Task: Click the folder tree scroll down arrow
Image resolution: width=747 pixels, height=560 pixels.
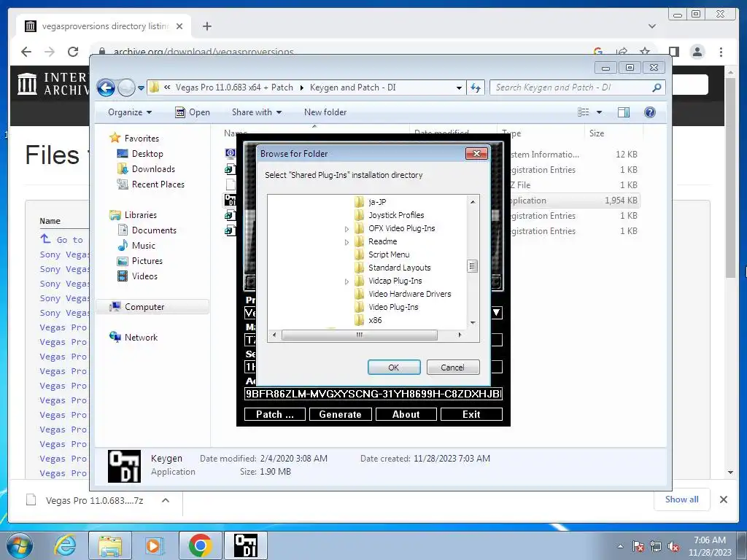Action: click(473, 322)
